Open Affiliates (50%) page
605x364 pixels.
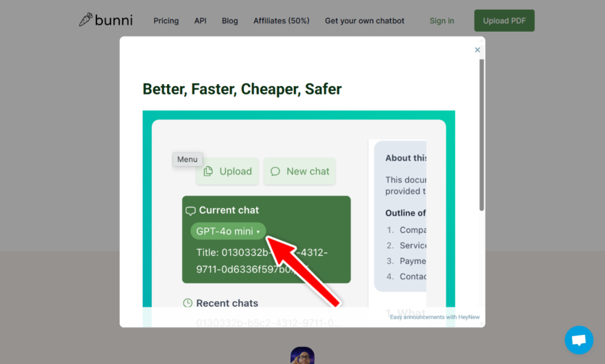[x=281, y=21]
